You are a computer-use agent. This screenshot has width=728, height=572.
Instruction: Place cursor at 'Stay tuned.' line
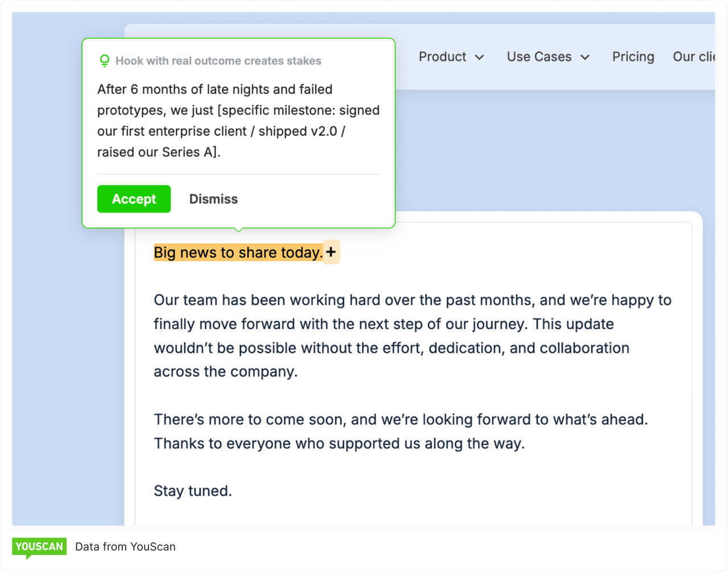(193, 491)
